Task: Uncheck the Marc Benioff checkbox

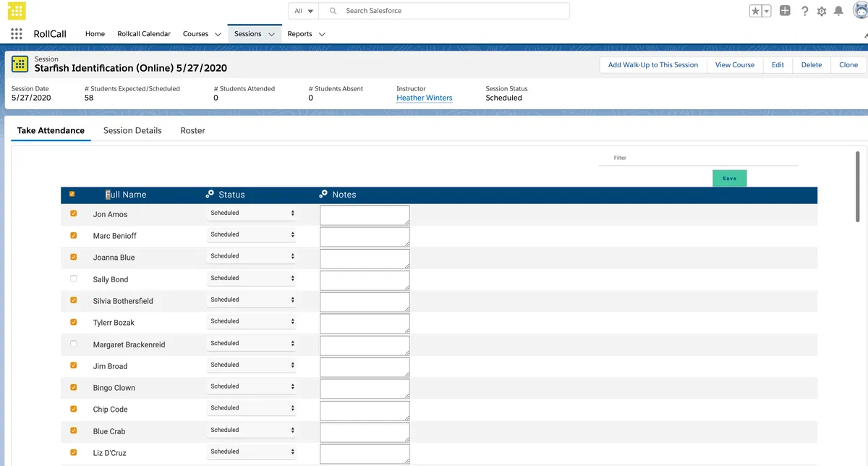Action: point(74,235)
